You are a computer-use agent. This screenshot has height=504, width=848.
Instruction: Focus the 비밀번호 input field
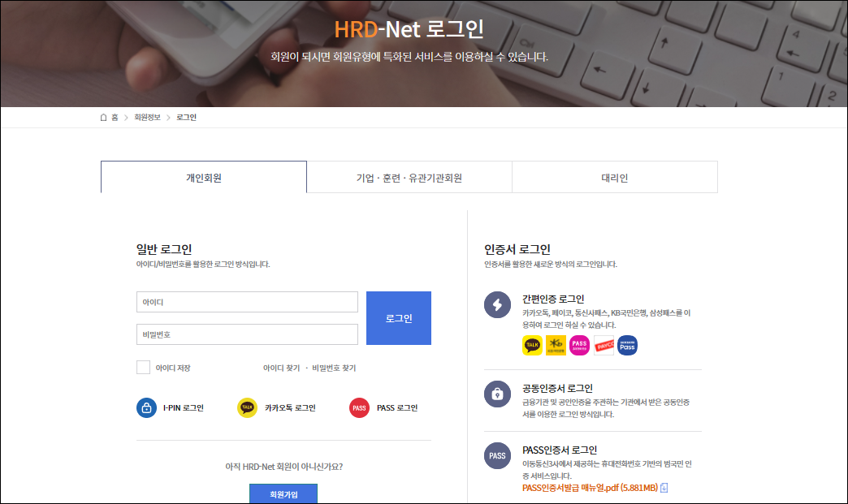point(247,334)
